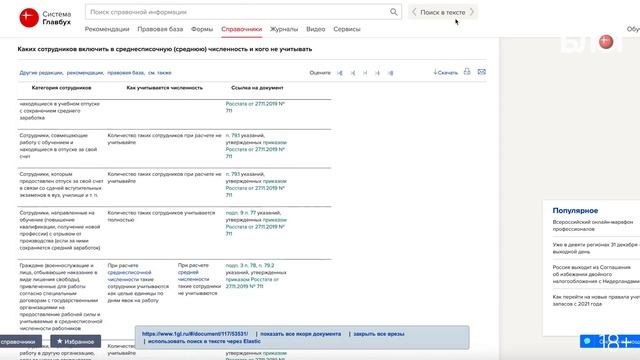The image size is (640, 360).
Task: Rate document with the fifth star
Action: [x=390, y=73]
